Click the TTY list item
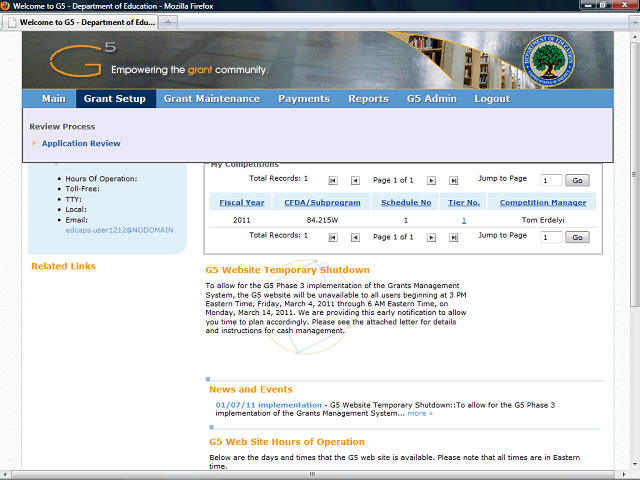Image resolution: width=640 pixels, height=480 pixels. (73, 199)
